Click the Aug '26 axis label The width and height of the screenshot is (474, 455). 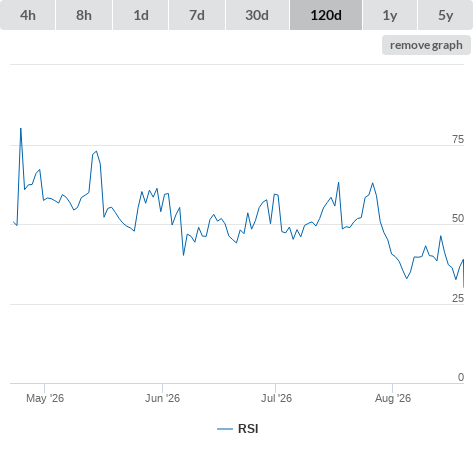click(x=393, y=398)
